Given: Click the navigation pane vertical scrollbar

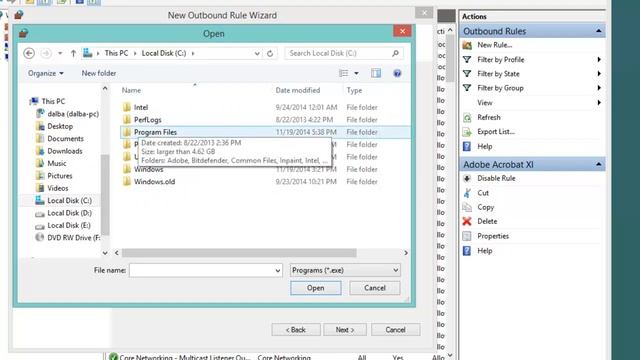Looking at the screenshot, I should (105, 195).
